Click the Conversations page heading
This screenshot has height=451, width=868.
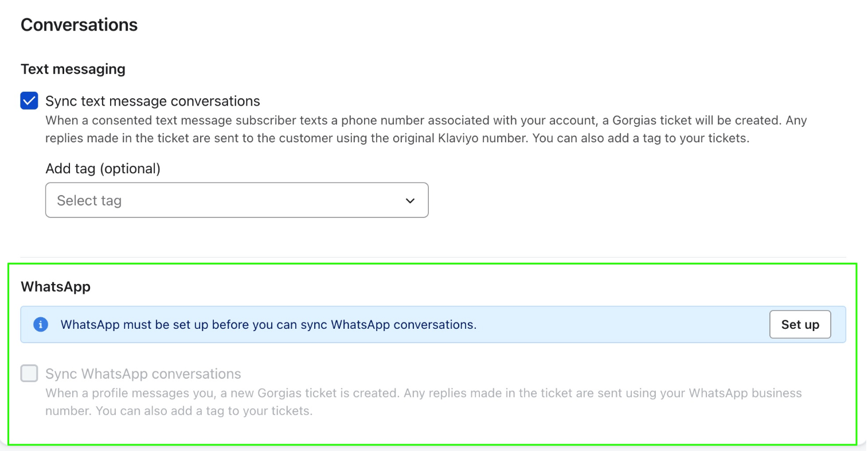pyautogui.click(x=79, y=25)
